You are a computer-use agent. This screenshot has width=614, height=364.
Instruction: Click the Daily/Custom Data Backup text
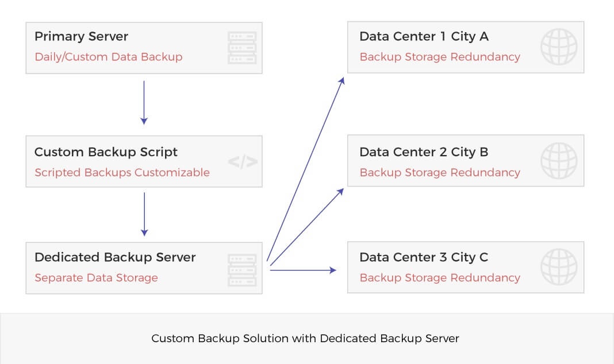coord(108,57)
